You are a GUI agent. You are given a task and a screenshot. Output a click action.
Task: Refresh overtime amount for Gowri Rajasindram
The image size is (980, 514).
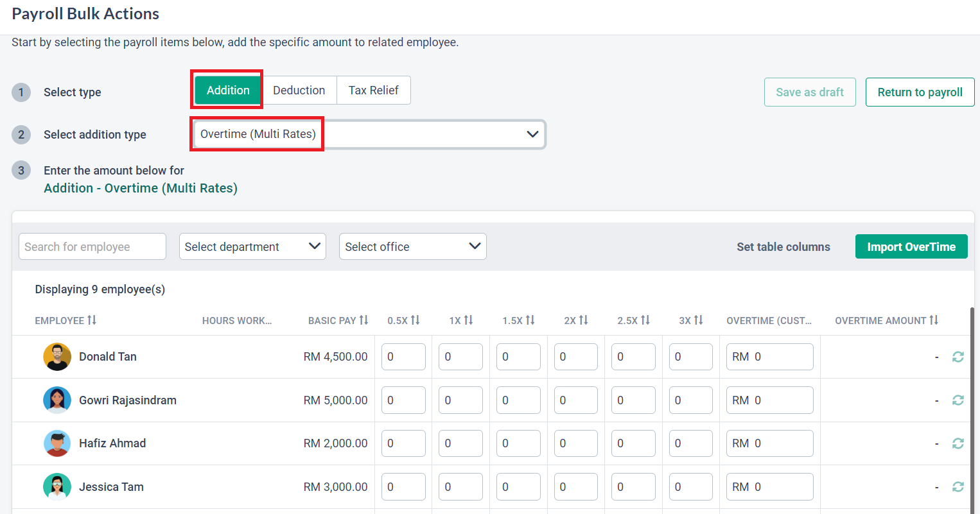tap(958, 400)
